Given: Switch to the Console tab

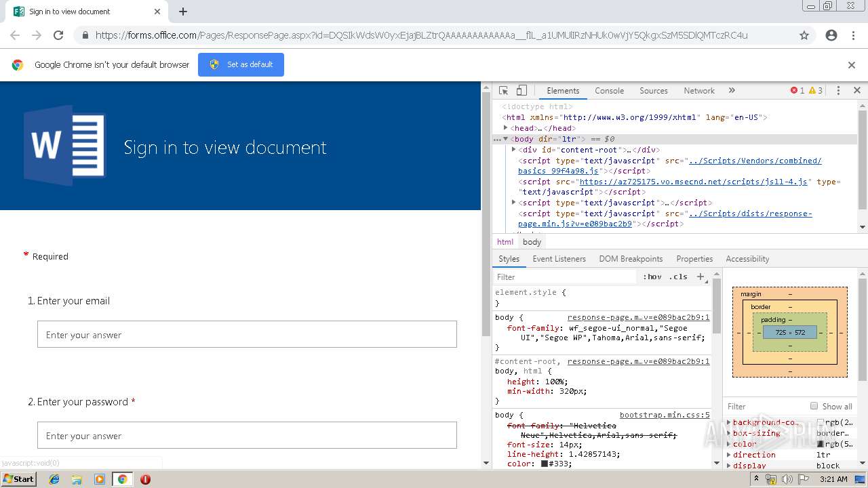Looking at the screenshot, I should (x=609, y=90).
